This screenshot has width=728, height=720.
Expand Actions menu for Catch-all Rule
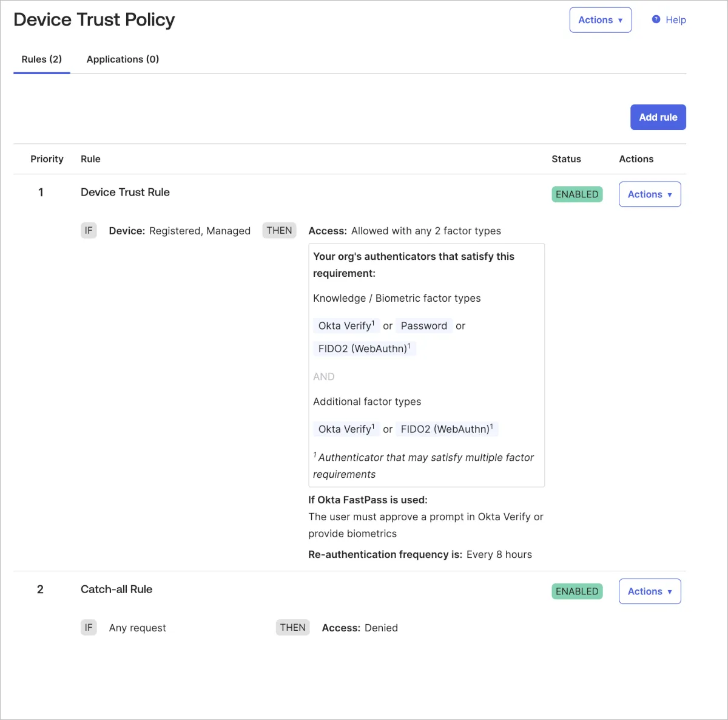tap(649, 591)
